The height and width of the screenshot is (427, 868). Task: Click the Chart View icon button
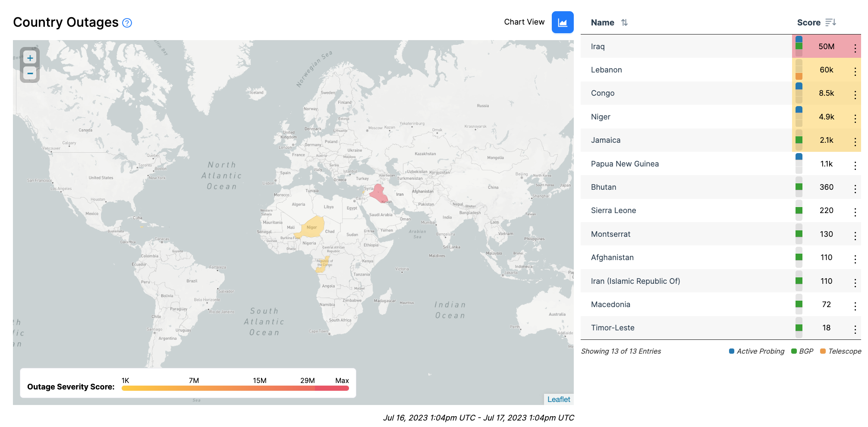[562, 22]
